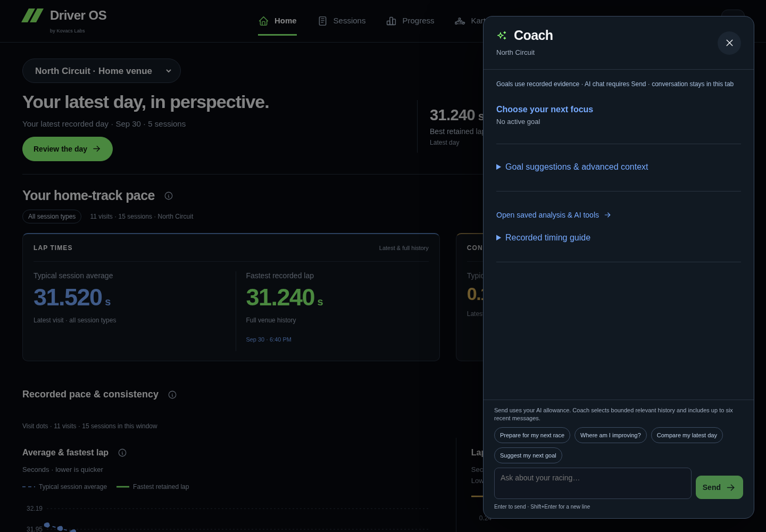Click the Home house icon

coord(263,21)
